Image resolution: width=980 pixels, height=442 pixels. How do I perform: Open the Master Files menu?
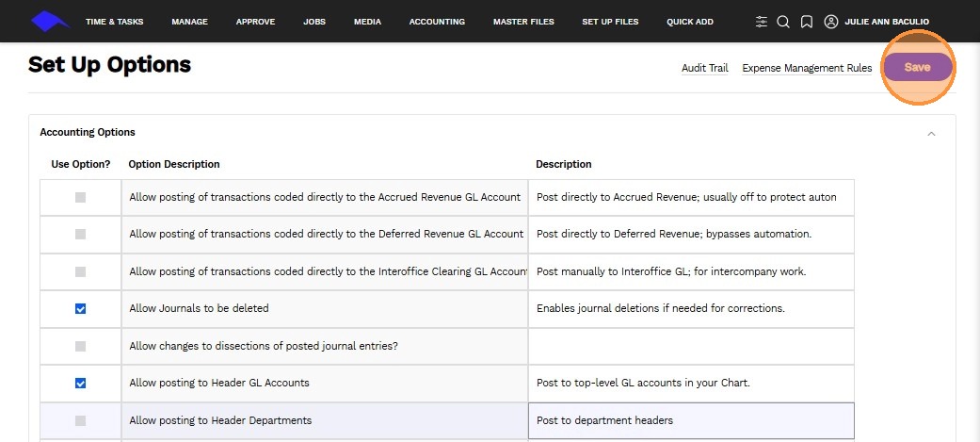tap(523, 22)
